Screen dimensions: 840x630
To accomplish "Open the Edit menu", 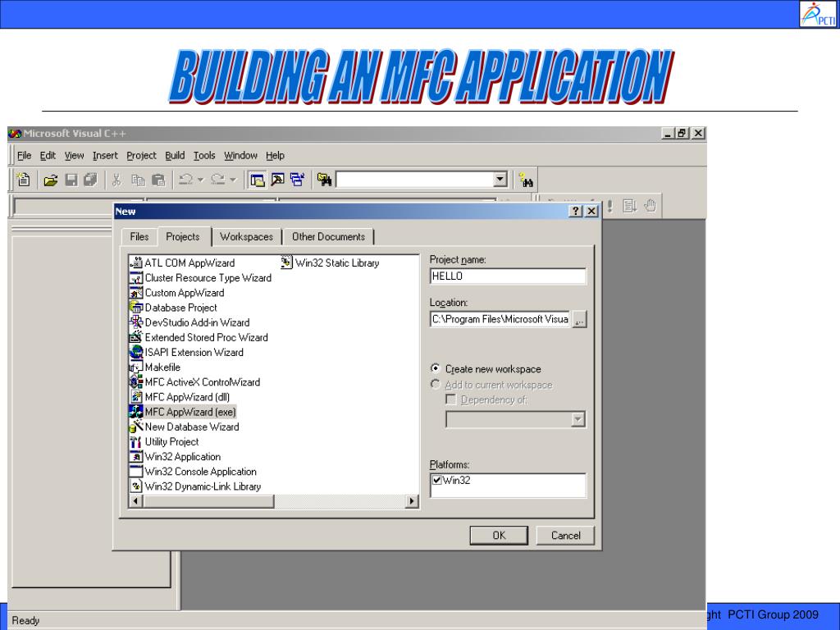I will click(48, 155).
